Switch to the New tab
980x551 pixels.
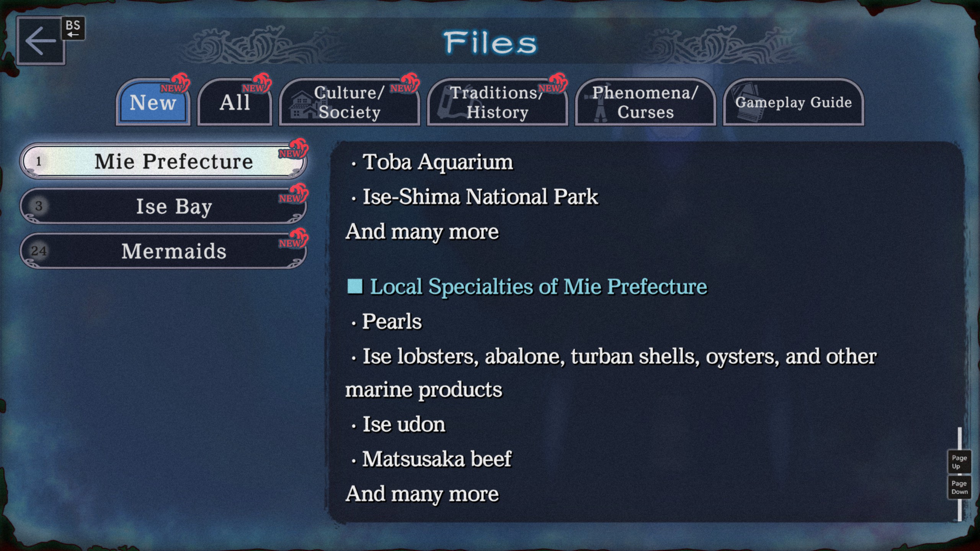point(153,103)
